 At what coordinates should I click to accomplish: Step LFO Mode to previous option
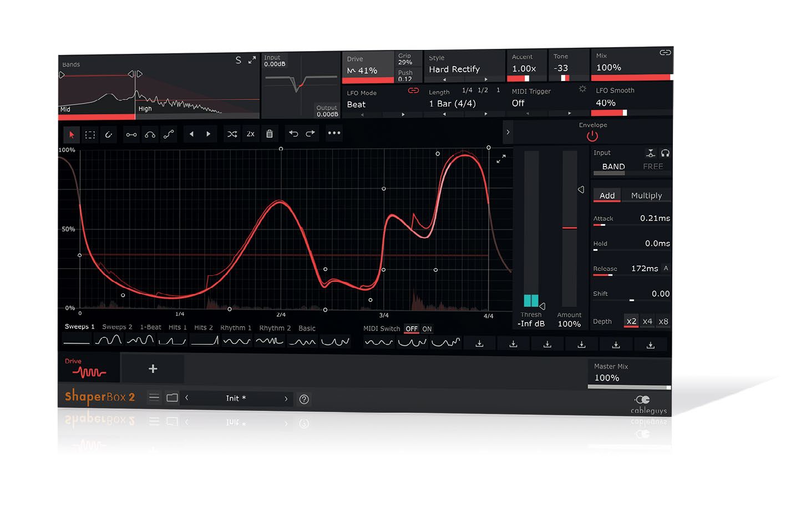(362, 115)
